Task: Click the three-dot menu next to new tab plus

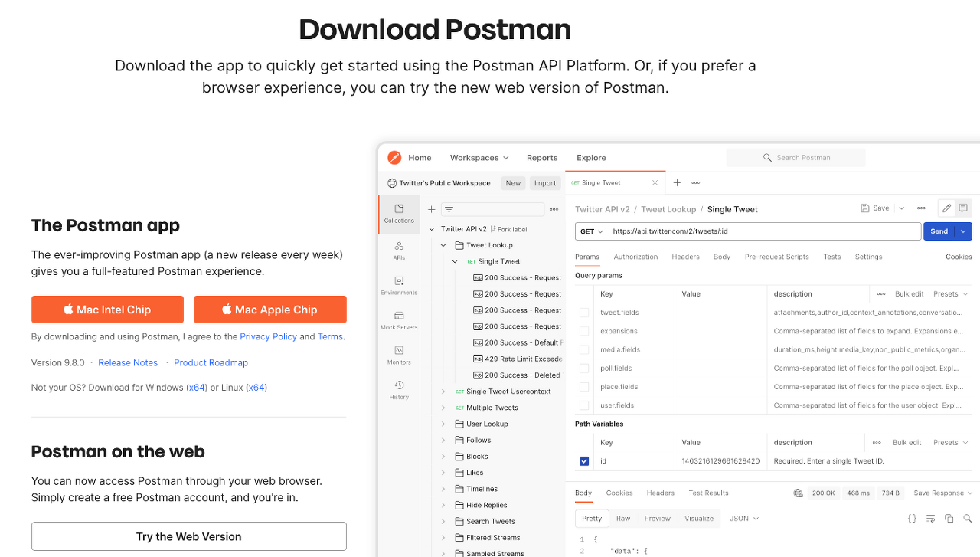Action: tap(696, 183)
